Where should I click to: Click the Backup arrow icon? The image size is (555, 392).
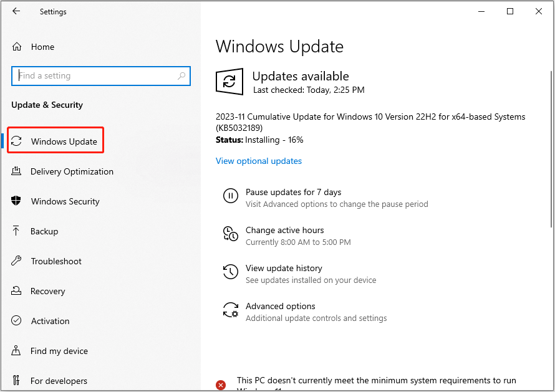pyautogui.click(x=16, y=231)
